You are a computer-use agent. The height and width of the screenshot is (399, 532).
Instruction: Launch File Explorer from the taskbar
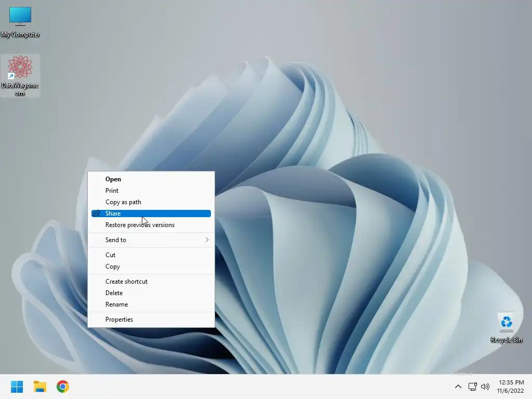[40, 387]
